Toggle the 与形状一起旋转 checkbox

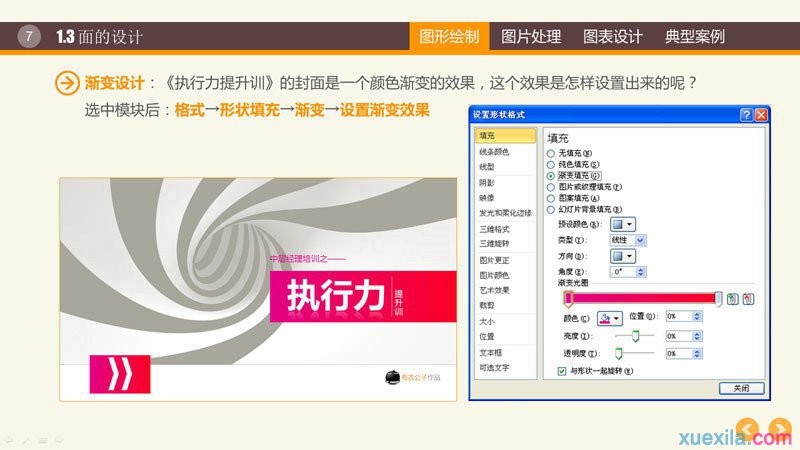[x=562, y=371]
